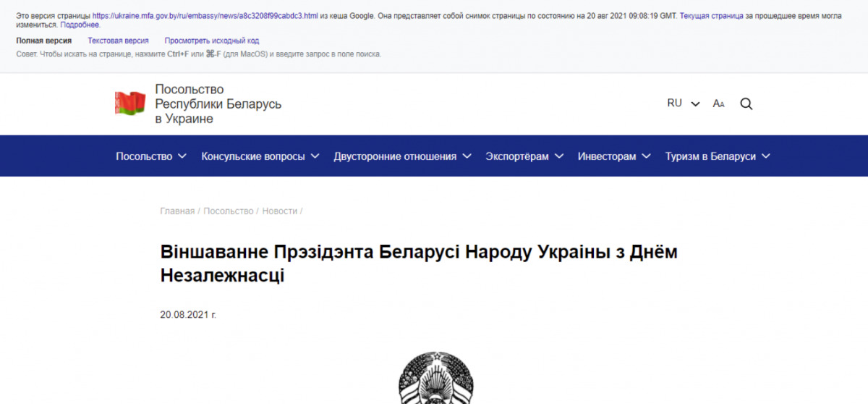This screenshot has width=868, height=404.
Task: Open the cached ukraine.mfa.gov.by URL link
Action: click(205, 15)
